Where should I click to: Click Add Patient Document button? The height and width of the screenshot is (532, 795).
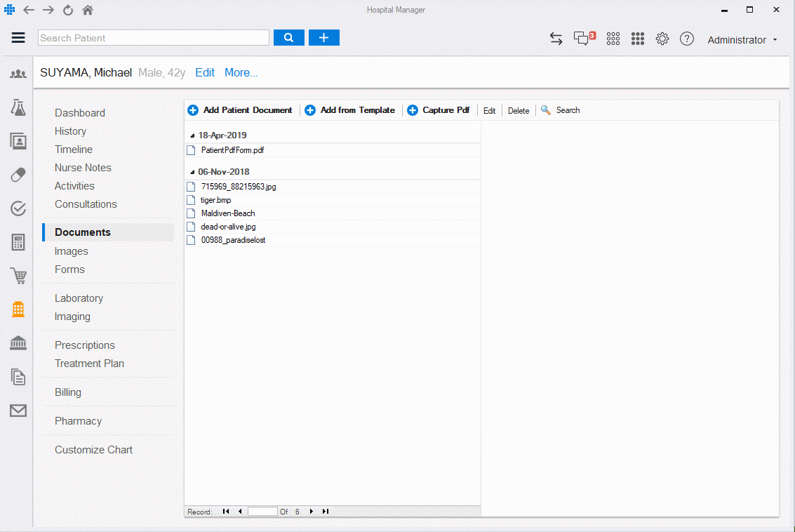tap(240, 110)
